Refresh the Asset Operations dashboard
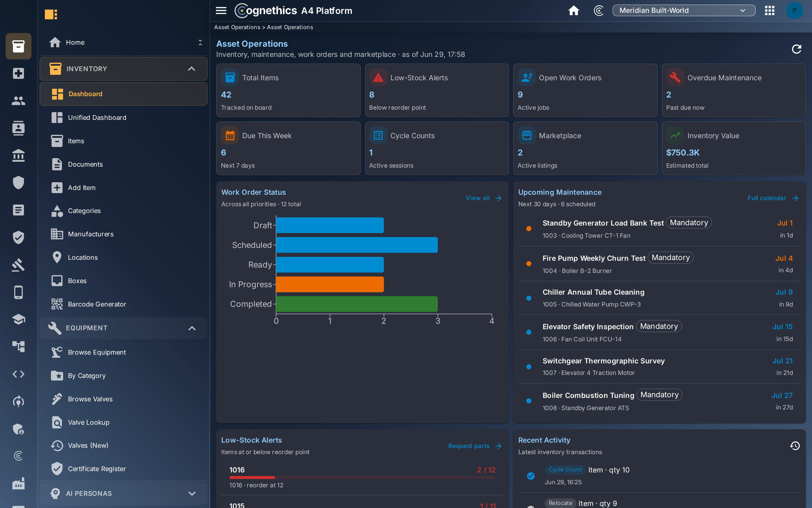 [x=796, y=49]
